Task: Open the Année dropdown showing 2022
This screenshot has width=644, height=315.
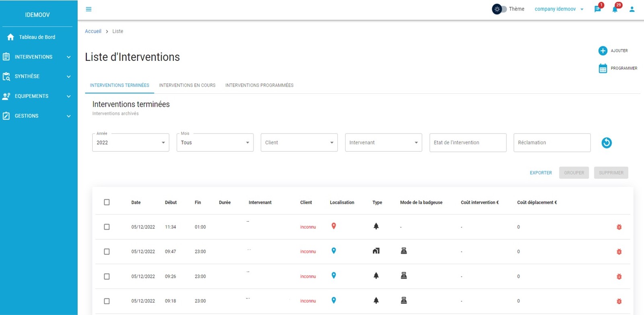Action: (131, 143)
